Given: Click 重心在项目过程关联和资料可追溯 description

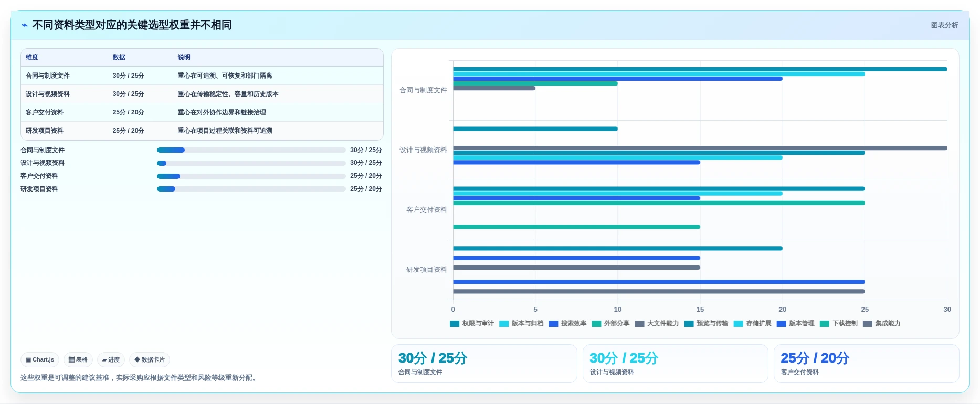Looking at the screenshot, I should pyautogui.click(x=225, y=131).
